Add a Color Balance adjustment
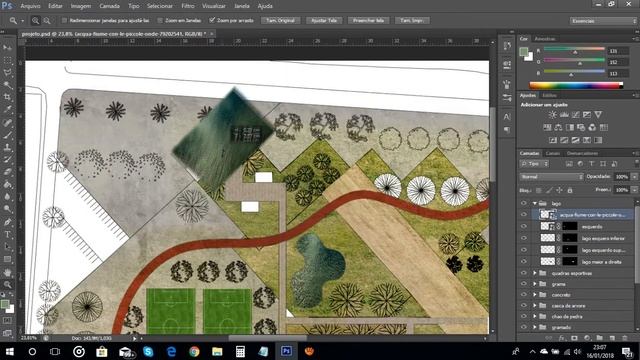 point(558,127)
